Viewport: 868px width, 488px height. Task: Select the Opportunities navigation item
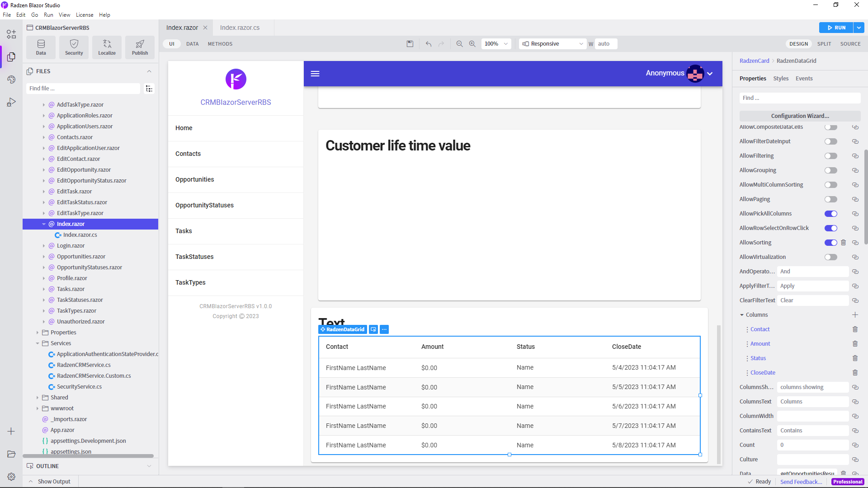[x=236, y=180]
